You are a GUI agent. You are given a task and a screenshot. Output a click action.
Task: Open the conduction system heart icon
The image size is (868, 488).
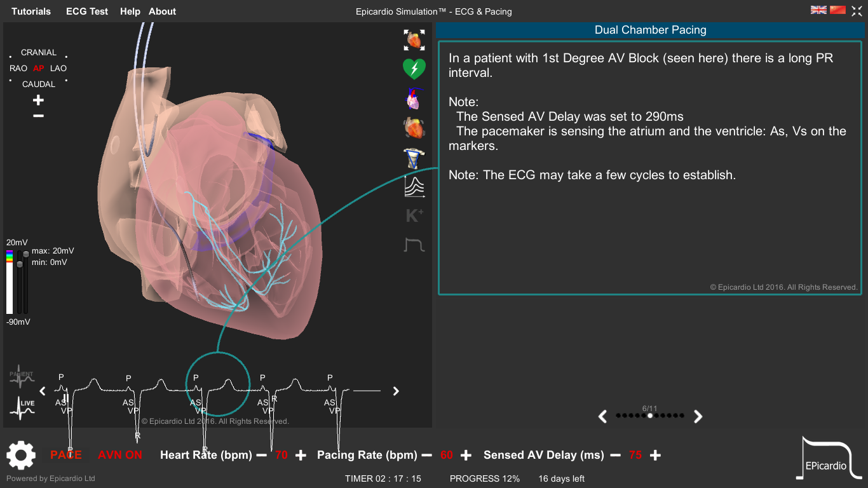[x=414, y=97]
